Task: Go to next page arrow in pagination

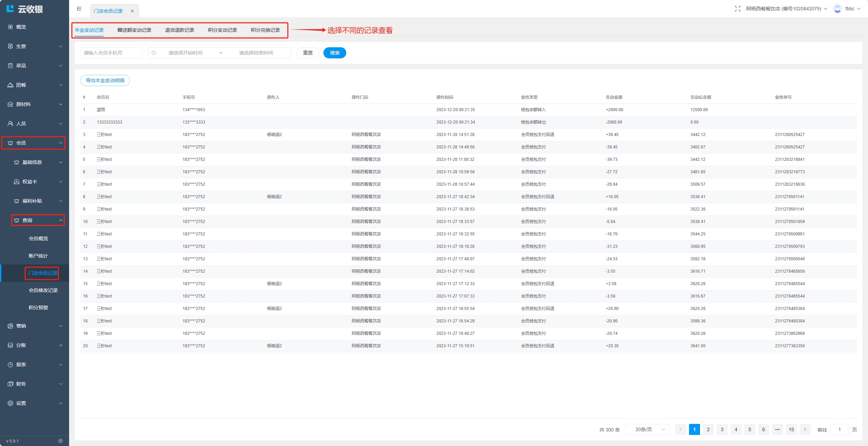Action: [x=805, y=429]
